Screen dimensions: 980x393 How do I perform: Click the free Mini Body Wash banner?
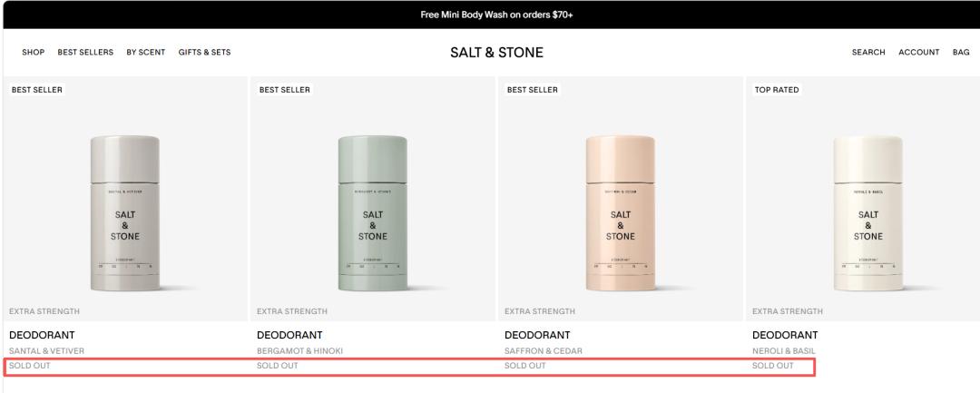point(497,15)
